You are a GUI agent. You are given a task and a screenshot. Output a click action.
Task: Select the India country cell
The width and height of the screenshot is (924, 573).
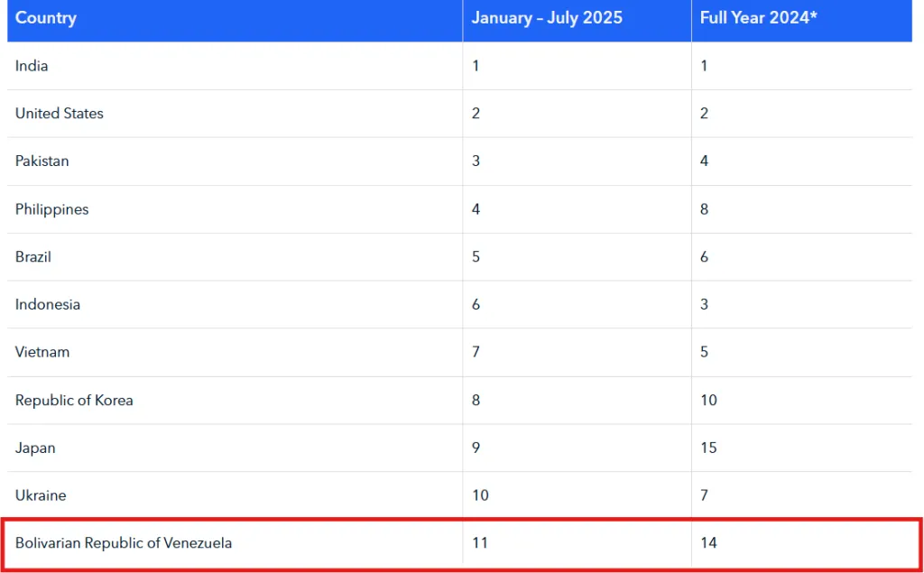pyautogui.click(x=32, y=66)
